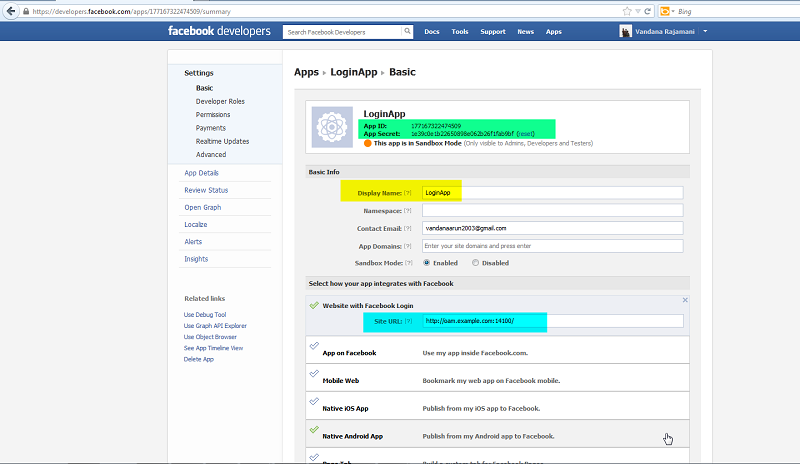The height and width of the screenshot is (464, 800).
Task: Open the address bar history dropdown arrow
Action: (x=638, y=11)
